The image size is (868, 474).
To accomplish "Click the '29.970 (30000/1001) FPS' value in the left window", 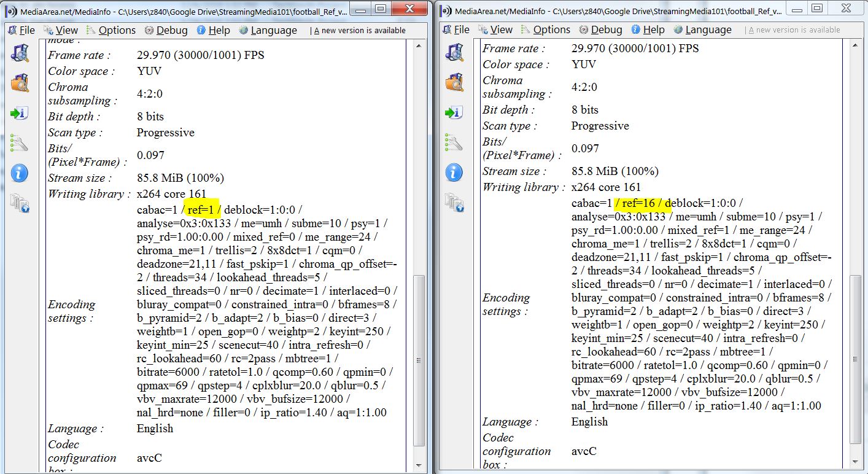I will coord(201,55).
